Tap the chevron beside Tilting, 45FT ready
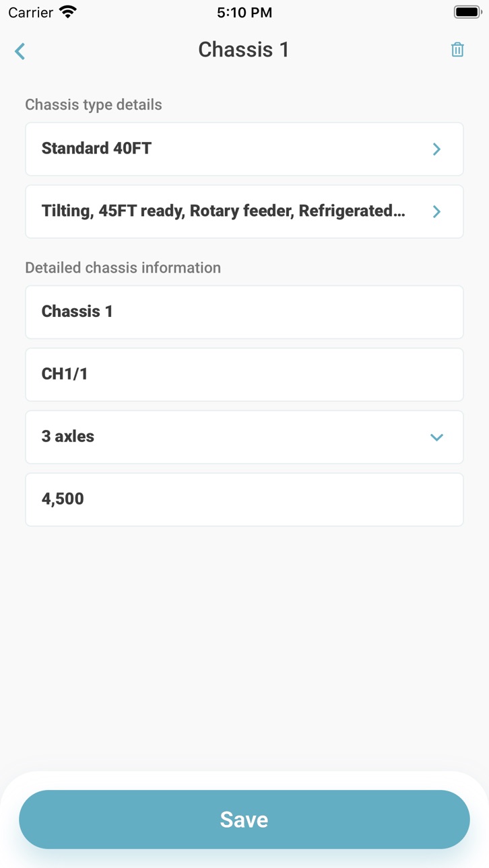The image size is (489, 868). pyautogui.click(x=436, y=212)
